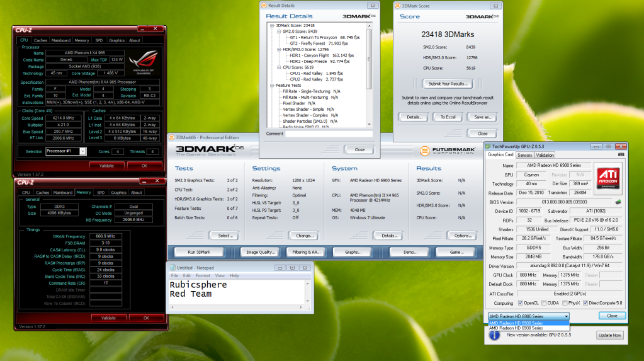The width and height of the screenshot is (644, 361).
Task: Click Result Details scrollbar down arrow
Action: pos(369,124)
